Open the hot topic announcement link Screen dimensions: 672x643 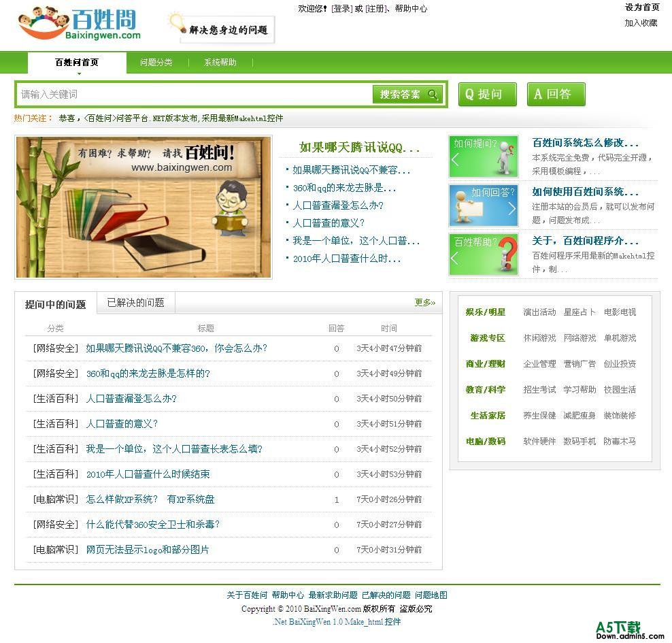(x=171, y=118)
